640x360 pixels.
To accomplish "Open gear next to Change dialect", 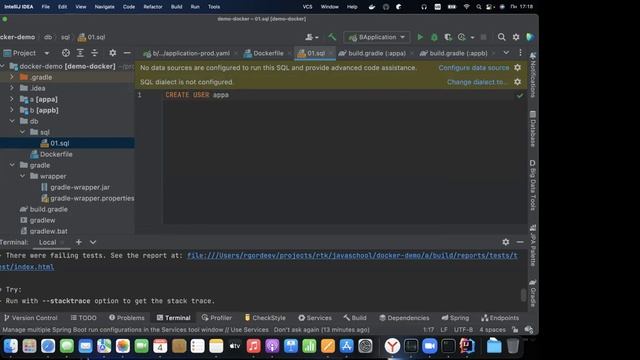I will (518, 82).
